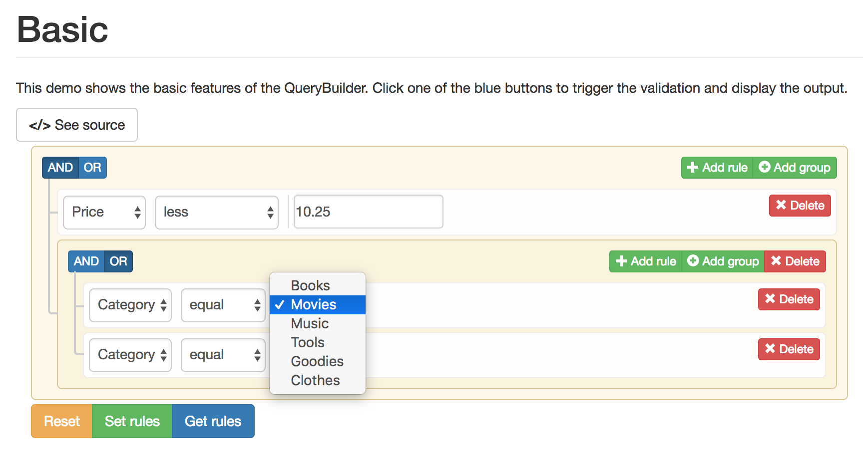
Task: Open the See source button
Action: point(77,125)
